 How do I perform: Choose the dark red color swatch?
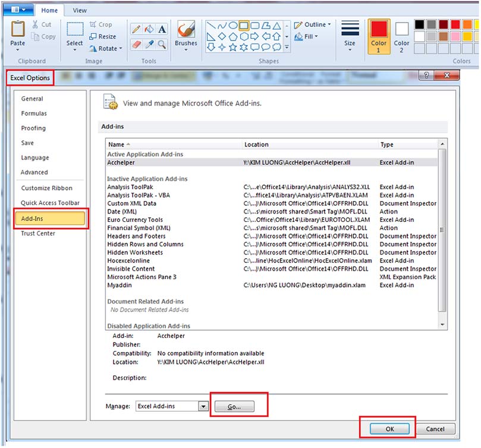click(444, 24)
